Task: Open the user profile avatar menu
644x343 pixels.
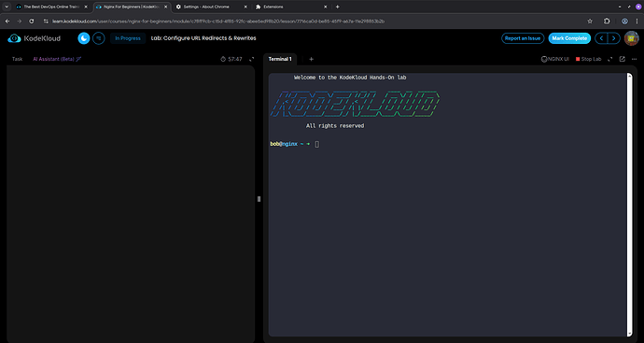Action: pos(631,38)
